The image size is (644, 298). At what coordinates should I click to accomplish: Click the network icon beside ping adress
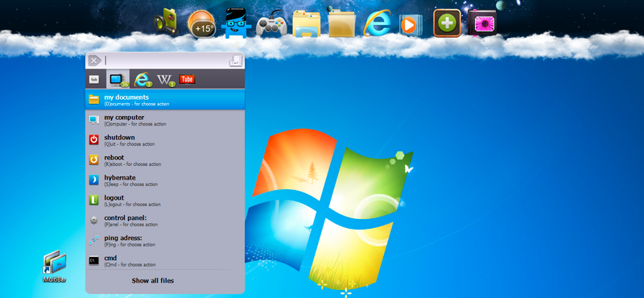tap(94, 241)
